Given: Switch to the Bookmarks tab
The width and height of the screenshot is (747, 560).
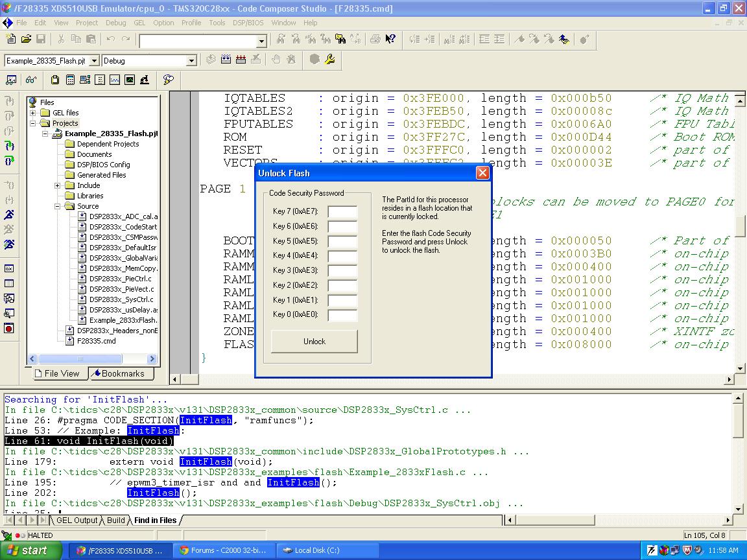Looking at the screenshot, I should [x=122, y=373].
